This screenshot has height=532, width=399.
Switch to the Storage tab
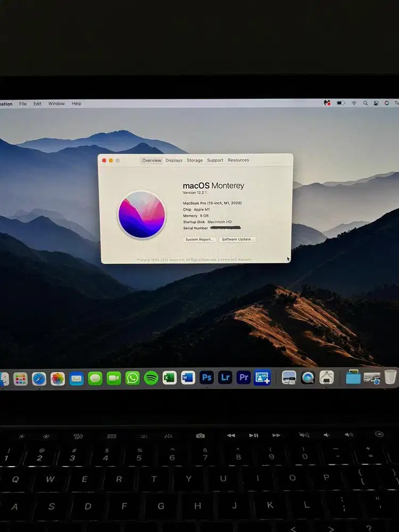tap(195, 160)
